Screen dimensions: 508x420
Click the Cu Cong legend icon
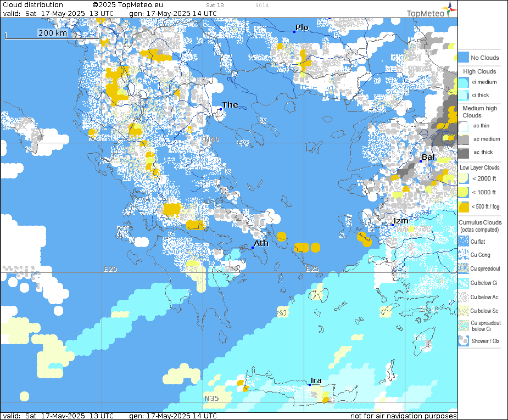coord(464,255)
